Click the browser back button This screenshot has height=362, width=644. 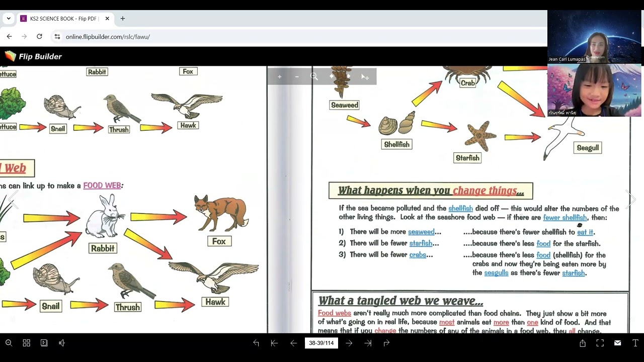tap(9, 37)
